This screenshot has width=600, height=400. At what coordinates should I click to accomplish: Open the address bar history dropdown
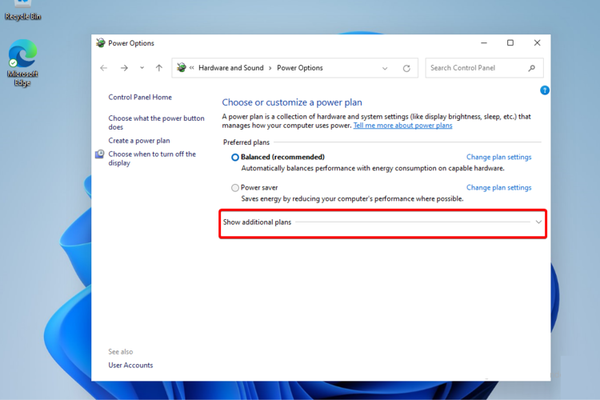[x=385, y=68]
